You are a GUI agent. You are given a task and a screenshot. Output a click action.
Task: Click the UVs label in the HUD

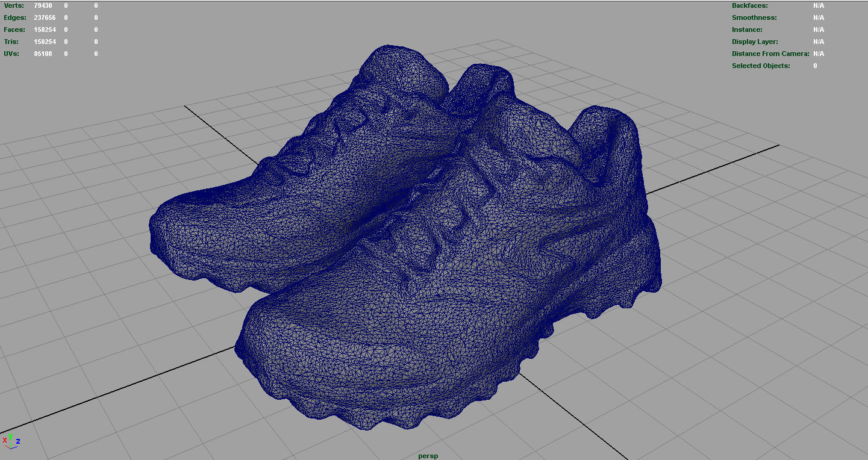11,54
